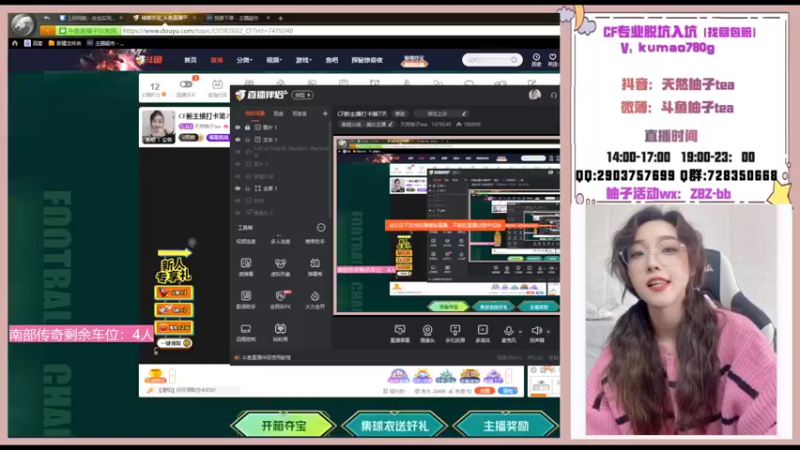Click the add scene plus icon
Viewport: 800px width, 450px height.
(325, 113)
